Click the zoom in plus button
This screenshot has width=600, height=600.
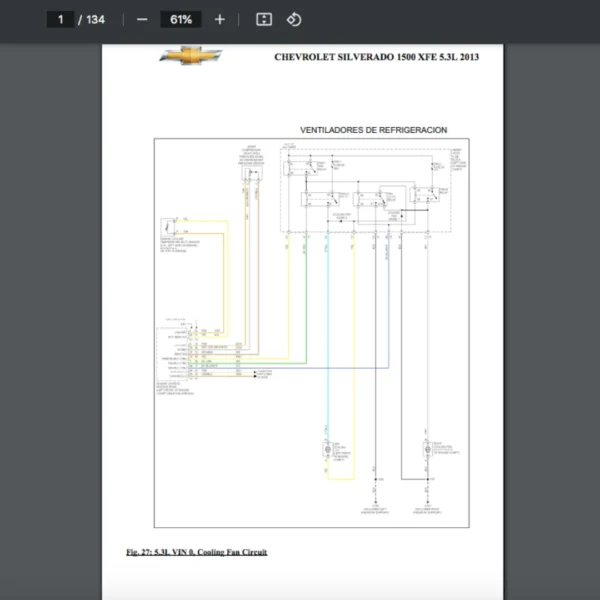click(x=220, y=19)
